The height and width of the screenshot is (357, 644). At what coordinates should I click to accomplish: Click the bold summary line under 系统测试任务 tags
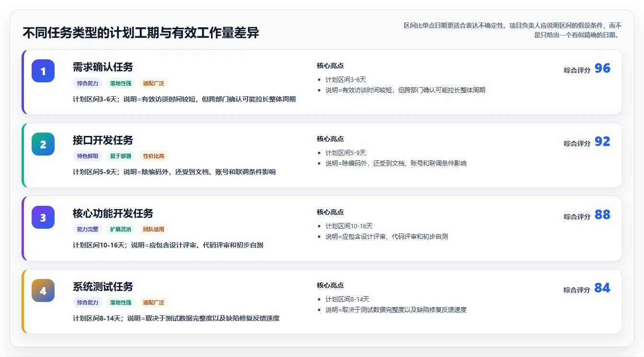(176, 318)
